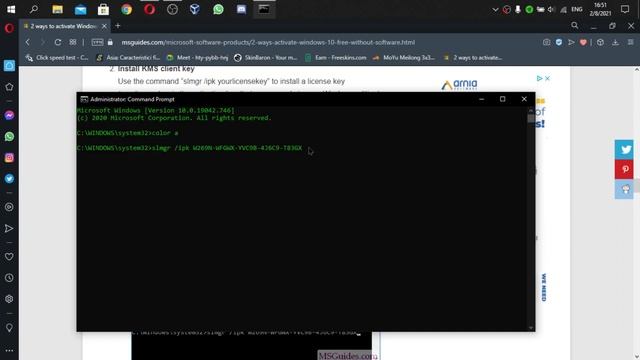Open Discord from the taskbar

(241, 9)
